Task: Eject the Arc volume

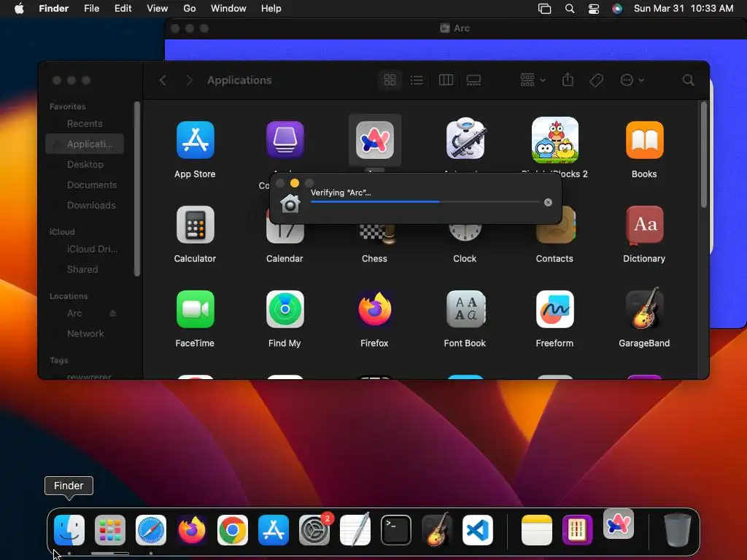Action: coord(113,314)
